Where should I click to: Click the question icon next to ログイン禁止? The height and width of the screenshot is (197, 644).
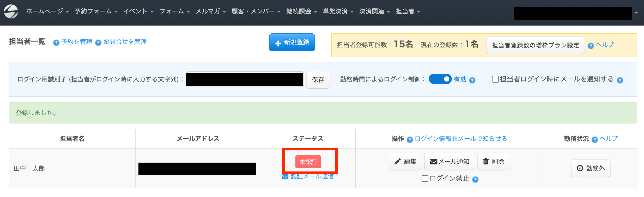pos(476,179)
